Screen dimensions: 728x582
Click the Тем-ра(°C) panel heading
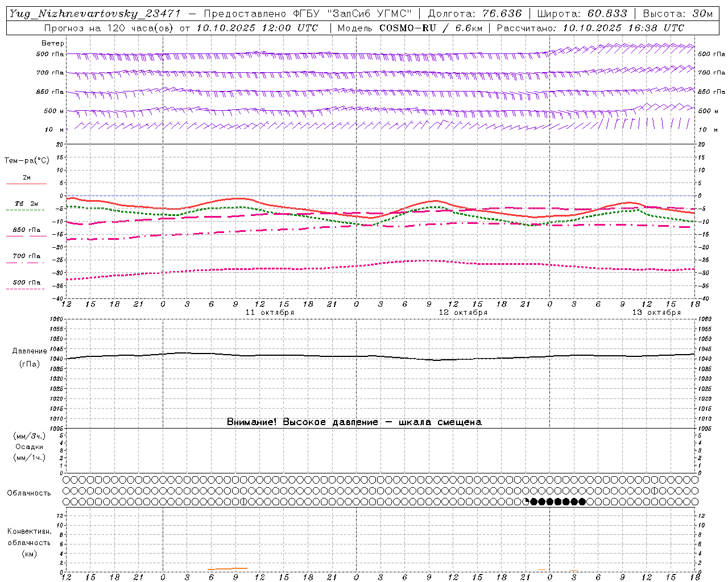tap(27, 161)
